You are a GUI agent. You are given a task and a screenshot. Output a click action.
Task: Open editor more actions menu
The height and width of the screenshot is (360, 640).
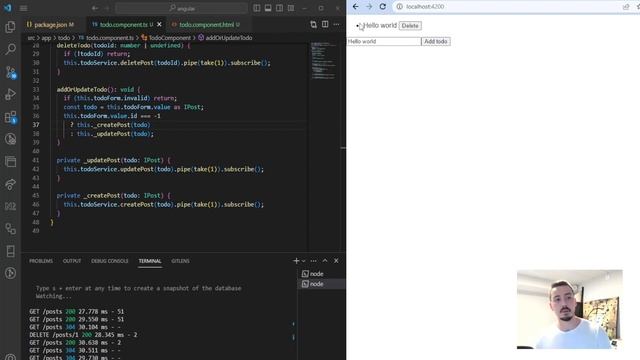[x=336, y=24]
